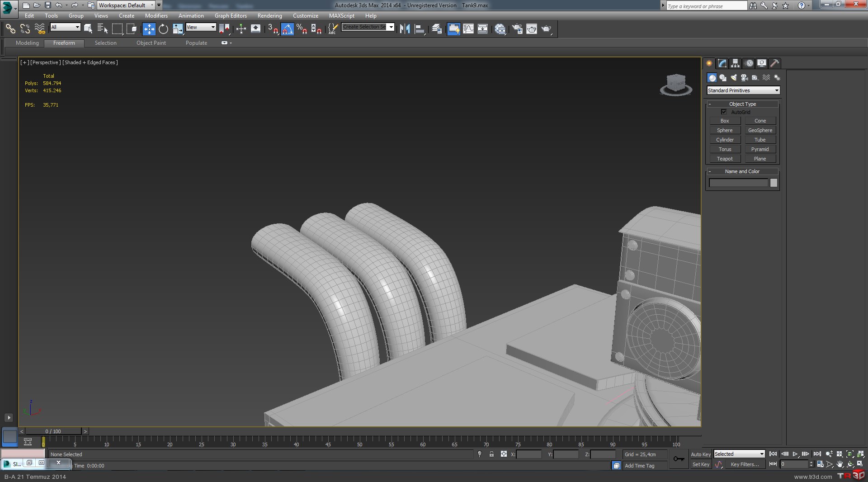Uncheck the AutoGrid checkbox
This screenshot has height=482, width=868.
pyautogui.click(x=724, y=112)
